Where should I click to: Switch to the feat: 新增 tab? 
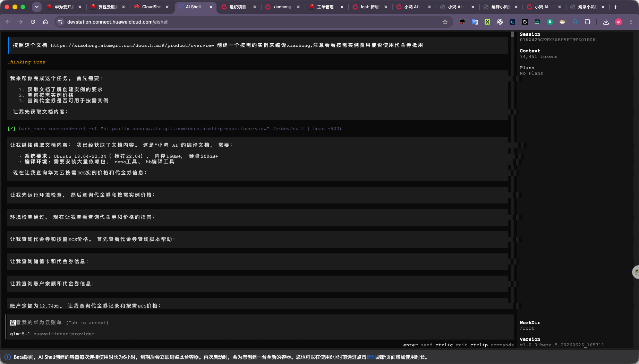pyautogui.click(x=369, y=7)
